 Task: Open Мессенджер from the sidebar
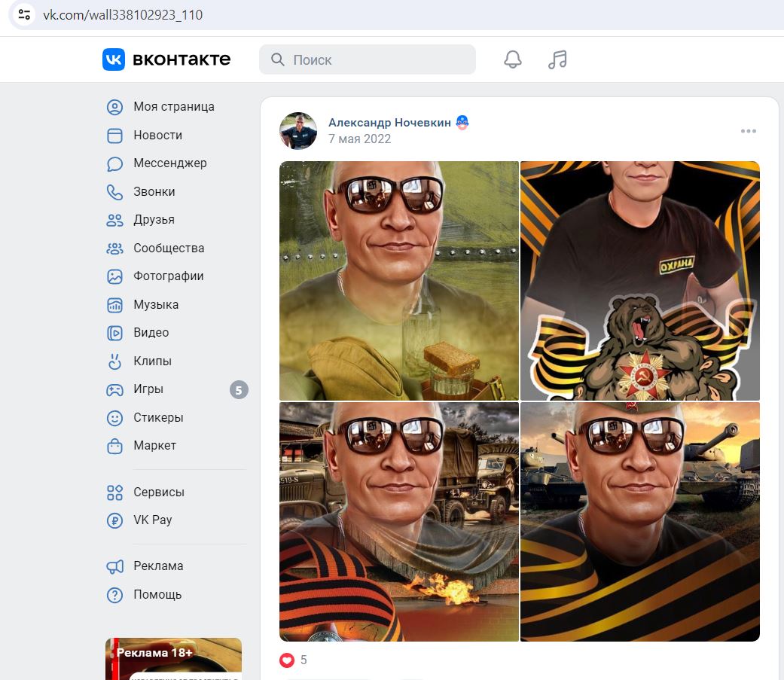point(170,163)
